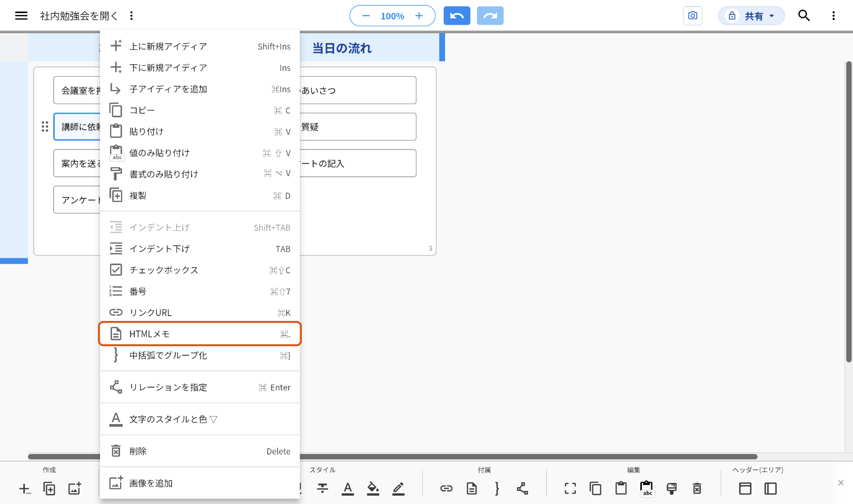Click the link icon in 付属 toolbar
Image resolution: width=853 pixels, height=504 pixels.
[447, 489]
